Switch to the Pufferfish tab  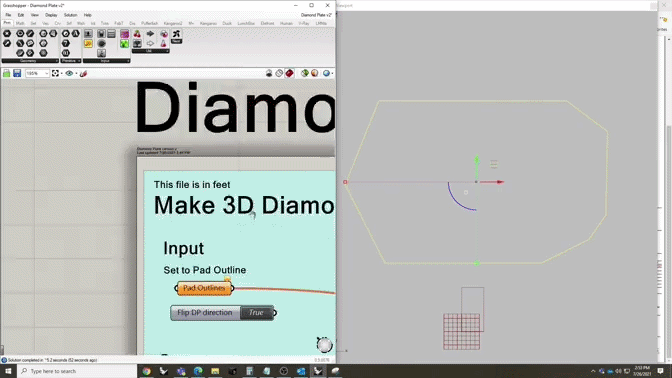[150, 23]
